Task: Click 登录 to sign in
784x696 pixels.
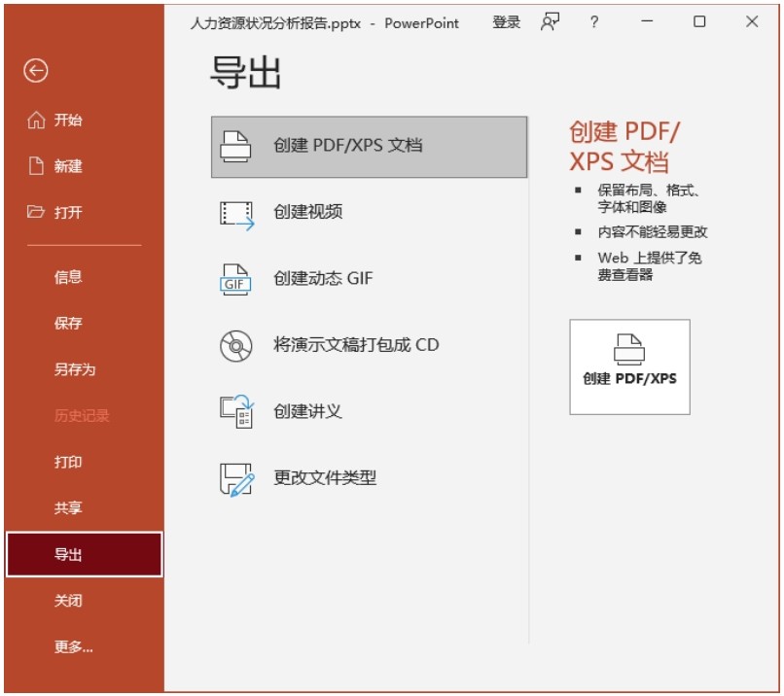Action: click(x=506, y=22)
